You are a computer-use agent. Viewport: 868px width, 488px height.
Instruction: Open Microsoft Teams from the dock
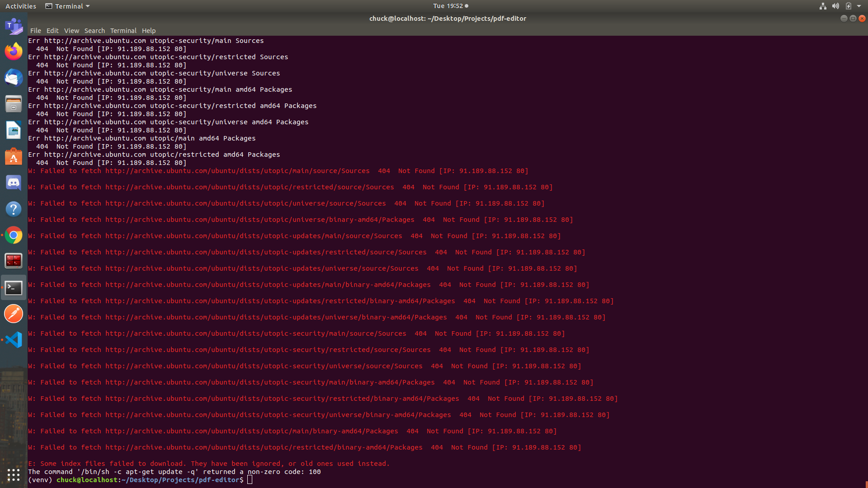click(x=14, y=26)
